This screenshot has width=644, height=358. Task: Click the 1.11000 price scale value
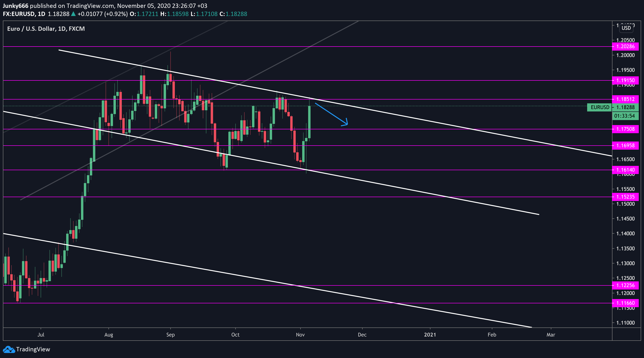(x=626, y=323)
